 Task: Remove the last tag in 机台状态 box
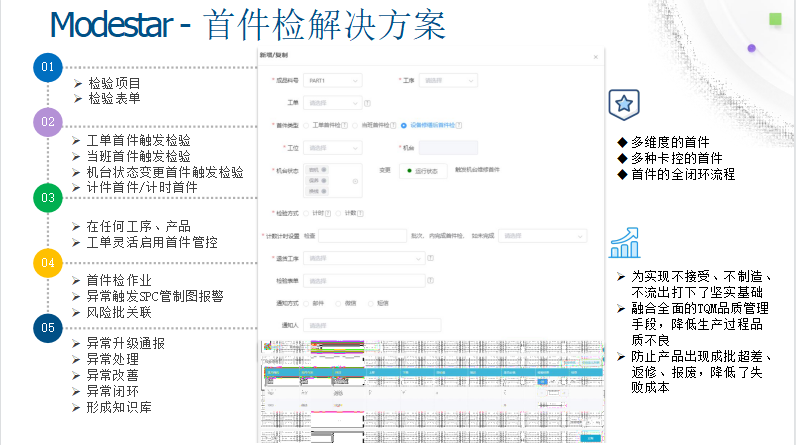324,191
